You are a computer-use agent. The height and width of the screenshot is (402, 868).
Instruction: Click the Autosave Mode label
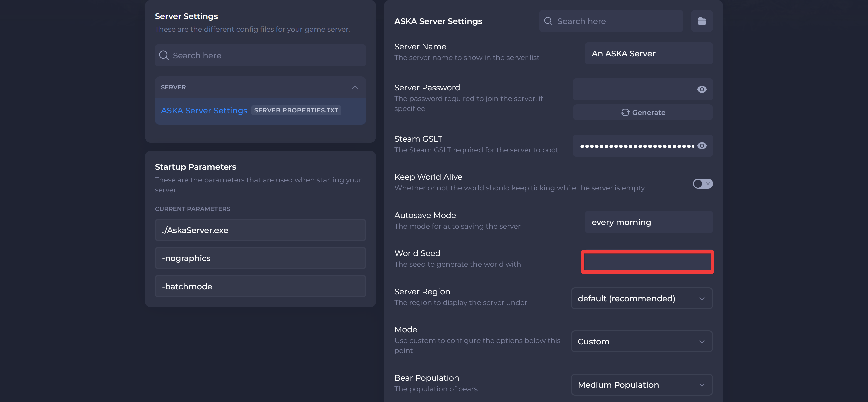(x=425, y=215)
